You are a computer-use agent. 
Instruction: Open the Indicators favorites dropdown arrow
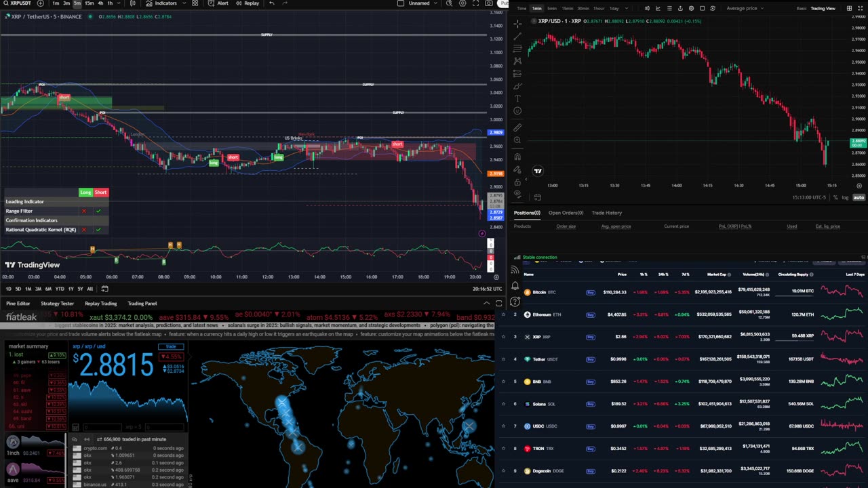tap(184, 3)
